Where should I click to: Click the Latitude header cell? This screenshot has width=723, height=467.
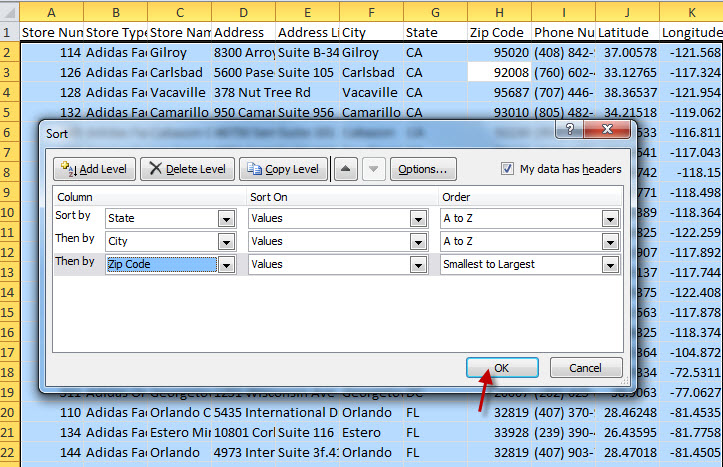(627, 32)
